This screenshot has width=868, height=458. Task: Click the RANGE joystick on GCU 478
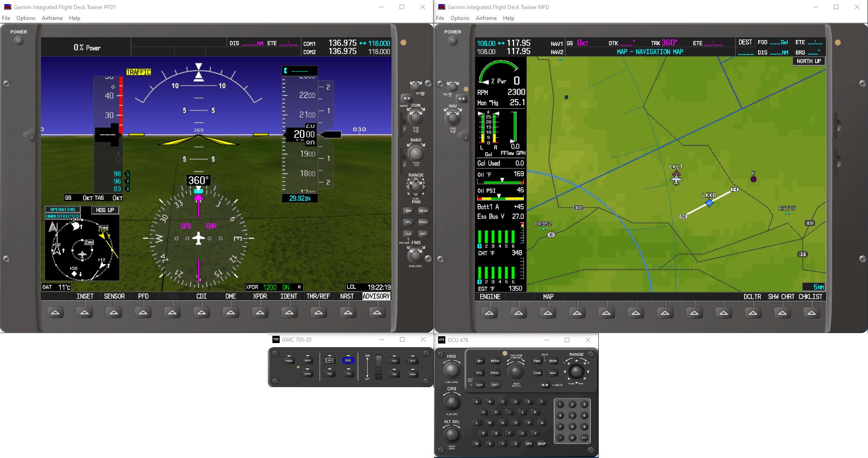[x=576, y=372]
